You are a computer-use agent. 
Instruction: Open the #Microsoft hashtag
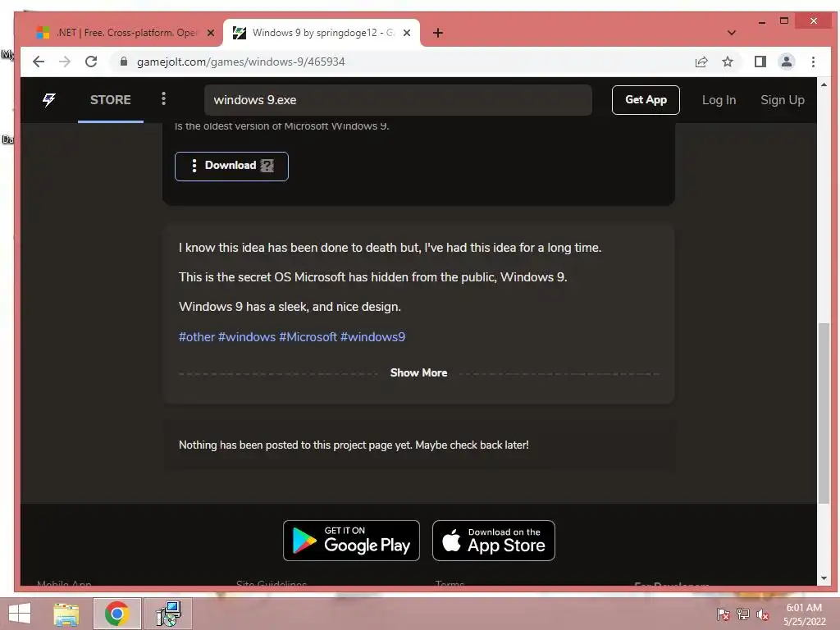coord(308,337)
